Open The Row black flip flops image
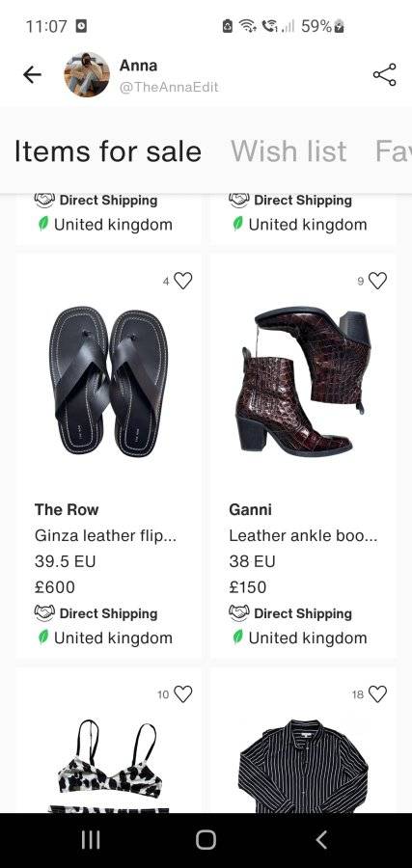412x868 pixels. point(108,380)
